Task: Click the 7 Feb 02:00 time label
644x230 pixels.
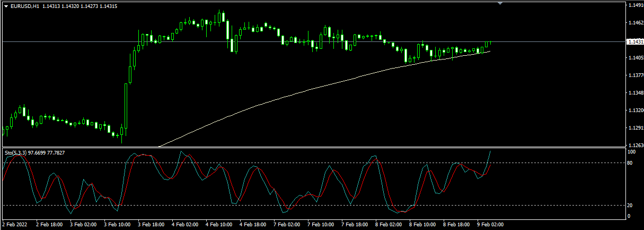Action: click(x=287, y=225)
